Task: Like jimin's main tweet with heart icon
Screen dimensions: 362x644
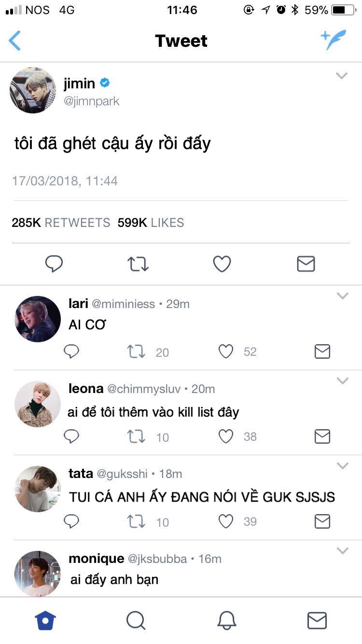Action: point(222,264)
